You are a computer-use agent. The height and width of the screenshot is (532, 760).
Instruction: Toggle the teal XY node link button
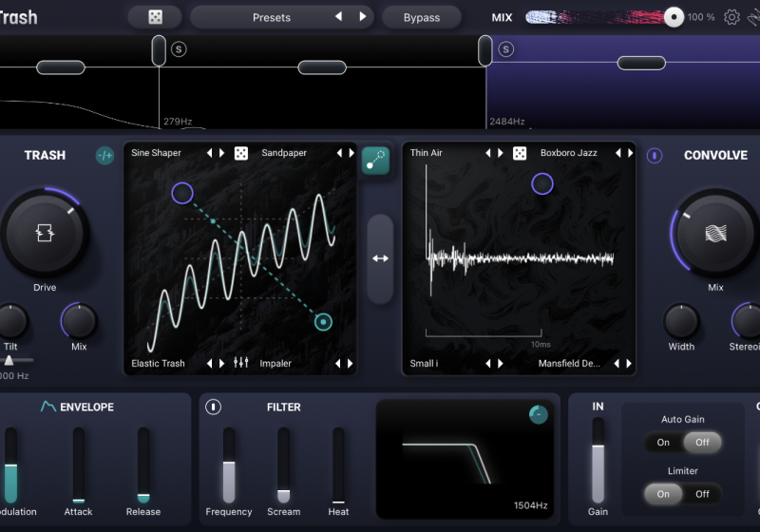(x=375, y=161)
